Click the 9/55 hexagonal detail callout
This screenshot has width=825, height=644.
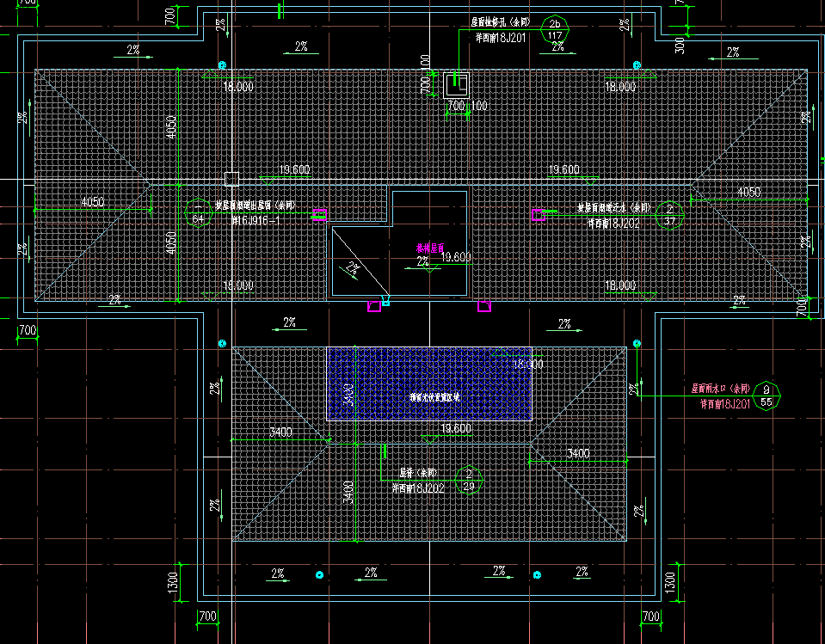pos(767,395)
